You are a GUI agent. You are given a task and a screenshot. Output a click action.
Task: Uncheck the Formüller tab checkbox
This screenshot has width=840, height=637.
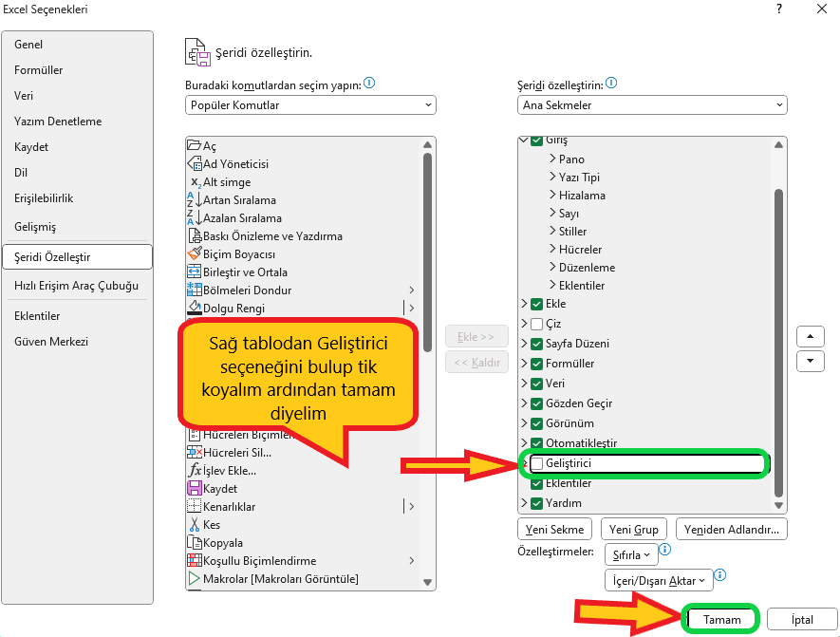pyautogui.click(x=537, y=364)
